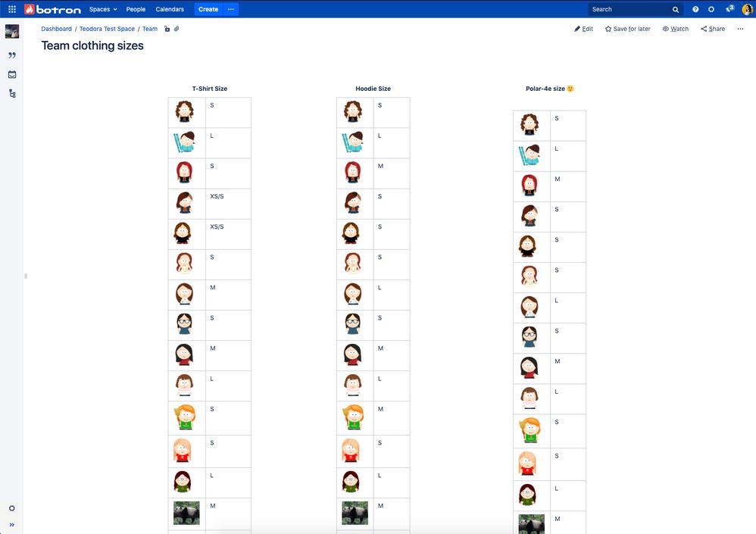Open the page actions ellipsis menu
This screenshot has width=756, height=534.
coord(740,29)
